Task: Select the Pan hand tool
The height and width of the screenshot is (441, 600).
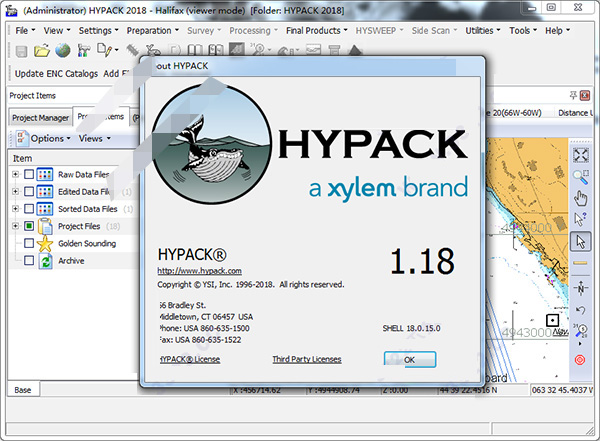Action: 580,198
